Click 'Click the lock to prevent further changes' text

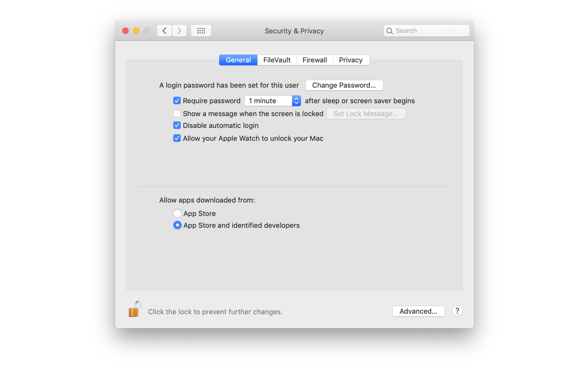pyautogui.click(x=215, y=312)
